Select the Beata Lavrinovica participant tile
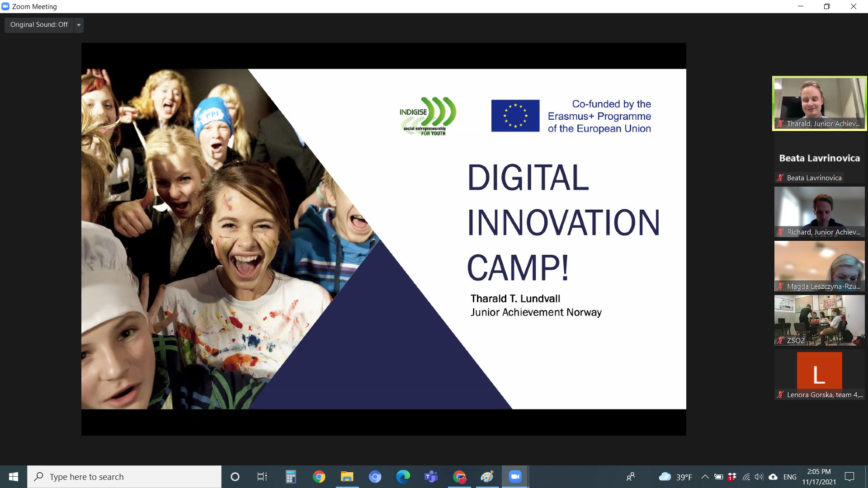 coord(819,158)
